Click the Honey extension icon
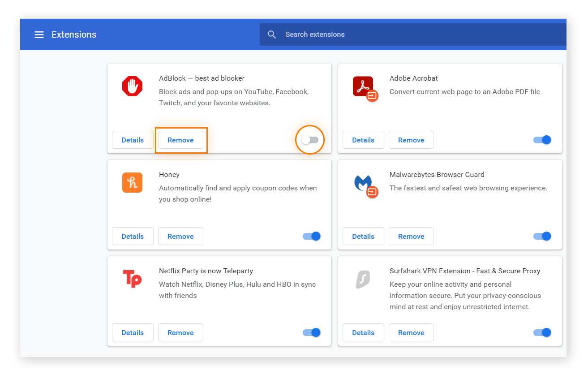This screenshot has height=379, width=588. (x=132, y=182)
